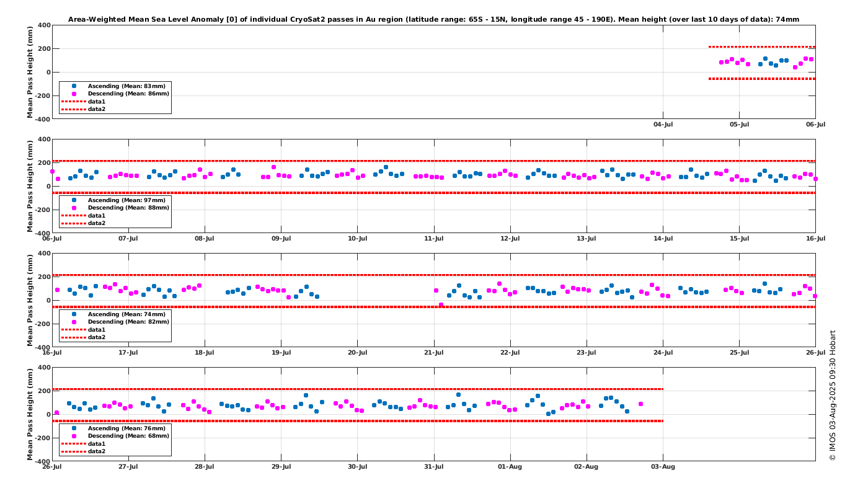Click the '14-Jul' date tick label
Image resolution: width=868 pixels, height=496 pixels.
pyautogui.click(x=663, y=239)
